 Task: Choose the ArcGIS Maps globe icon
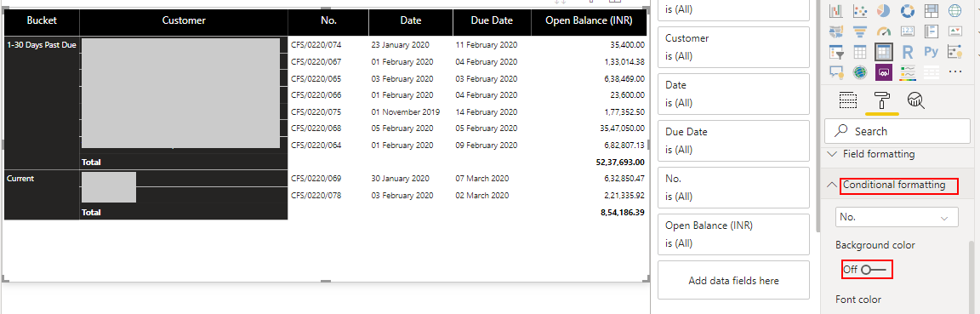[x=859, y=72]
